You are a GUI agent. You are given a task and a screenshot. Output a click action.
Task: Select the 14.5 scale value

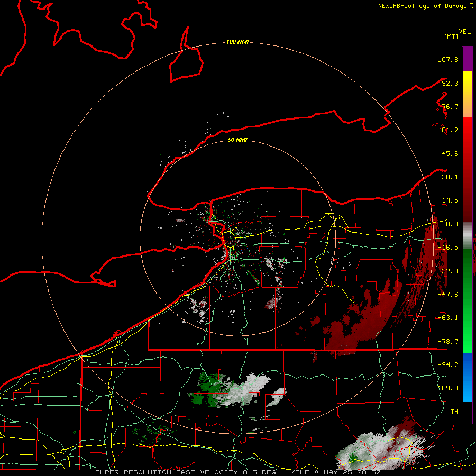pos(450,200)
